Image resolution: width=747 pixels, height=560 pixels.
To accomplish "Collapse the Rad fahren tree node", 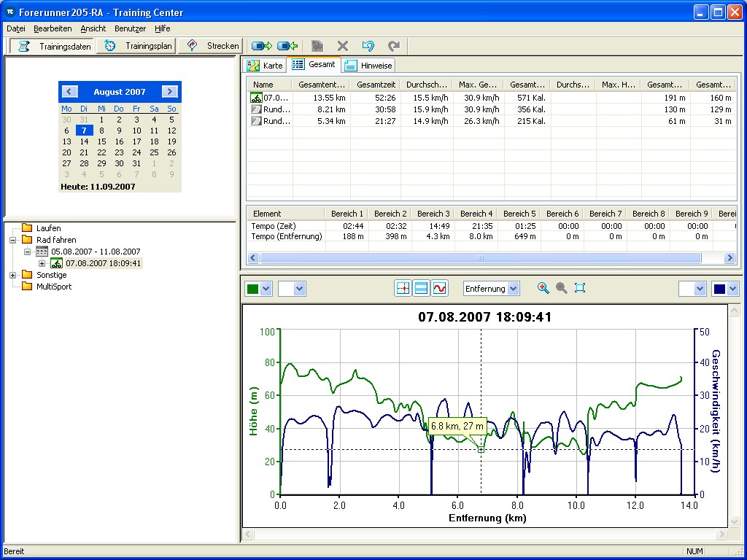I will 13,240.
